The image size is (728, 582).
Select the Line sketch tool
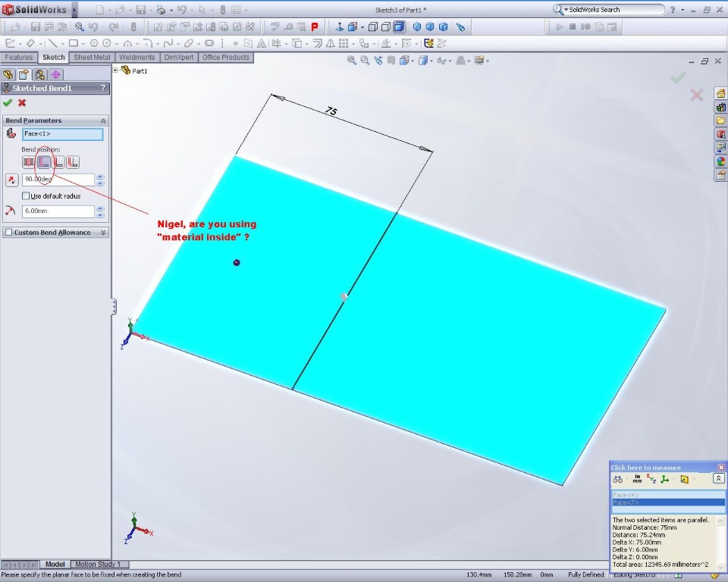point(52,43)
